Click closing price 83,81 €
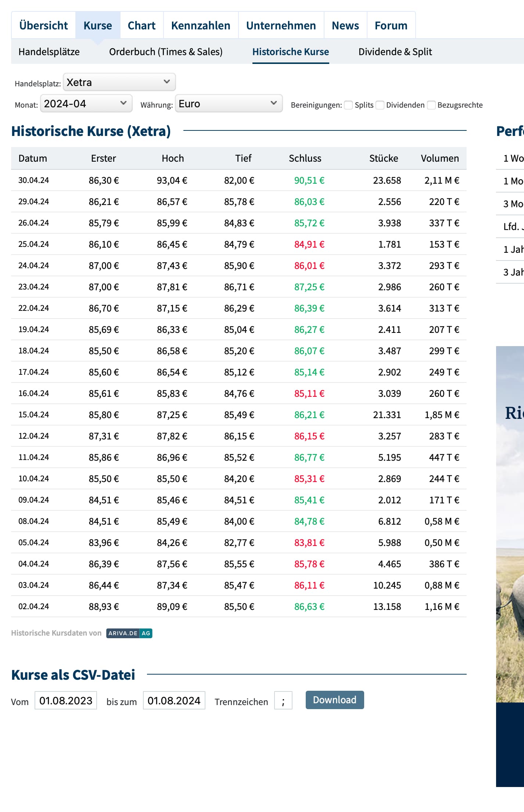The height and width of the screenshot is (812, 524). click(x=309, y=543)
